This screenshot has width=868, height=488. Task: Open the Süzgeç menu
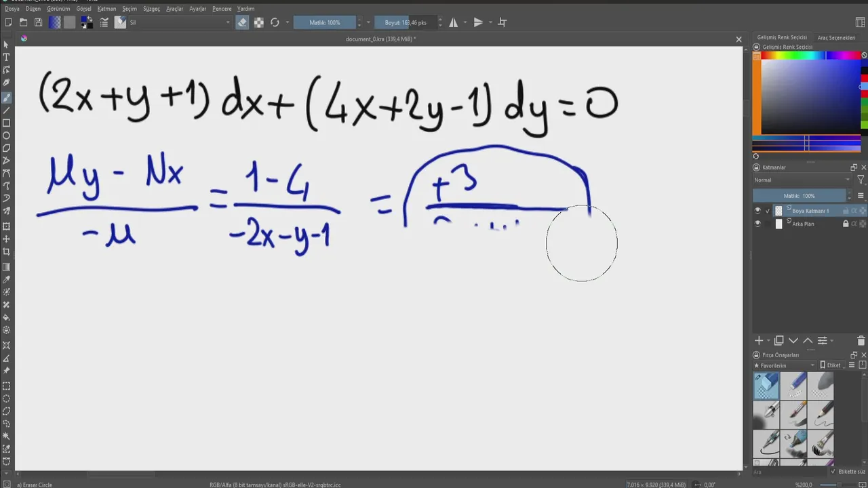[x=151, y=9]
